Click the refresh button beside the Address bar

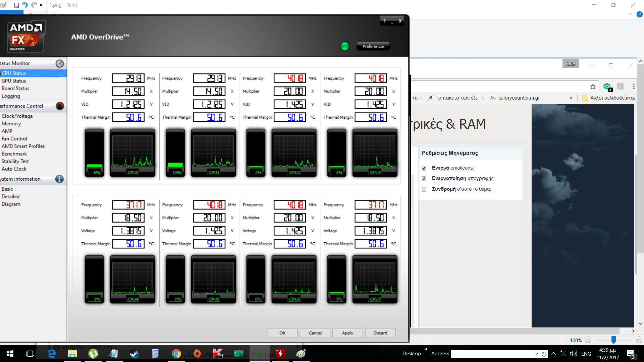[544, 354]
